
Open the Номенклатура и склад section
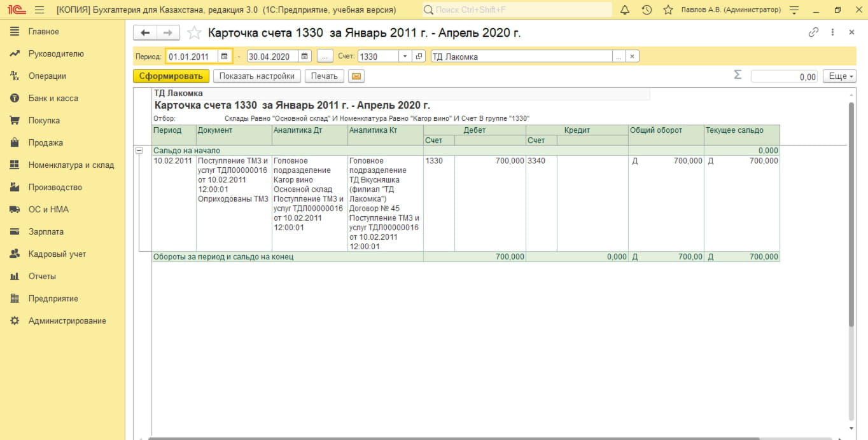click(x=71, y=165)
